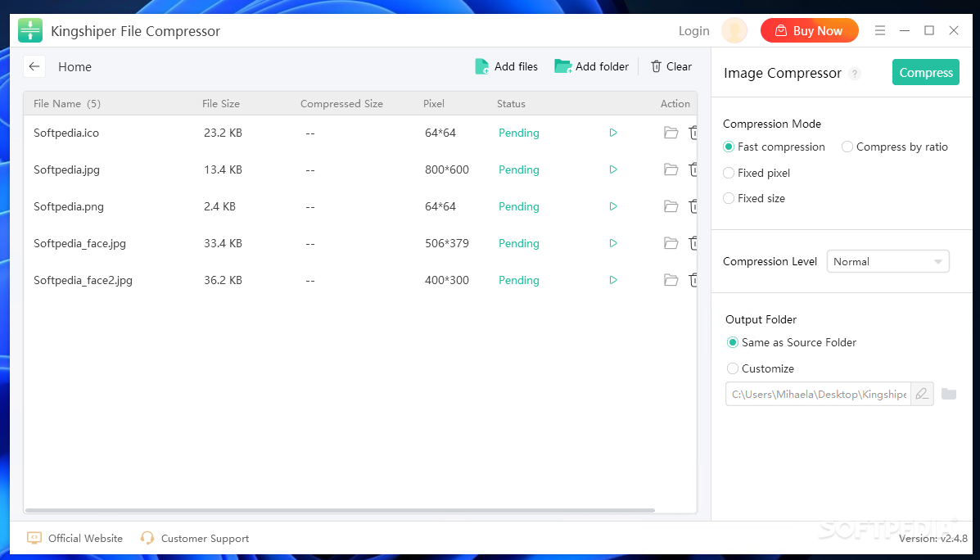The height and width of the screenshot is (560, 980).
Task: Delete Softpedia_face.jpg from the list
Action: tap(693, 243)
